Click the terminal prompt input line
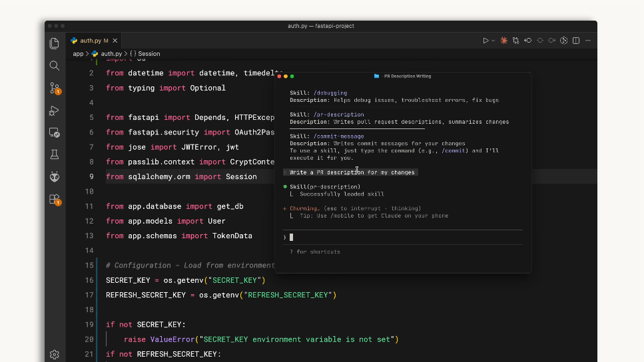 point(403,237)
